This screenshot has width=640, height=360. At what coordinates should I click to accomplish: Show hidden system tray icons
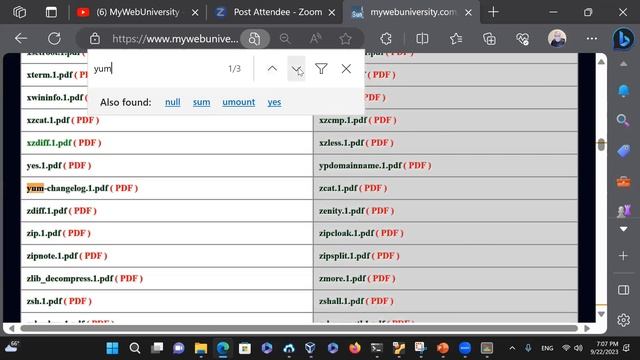[x=512, y=348]
